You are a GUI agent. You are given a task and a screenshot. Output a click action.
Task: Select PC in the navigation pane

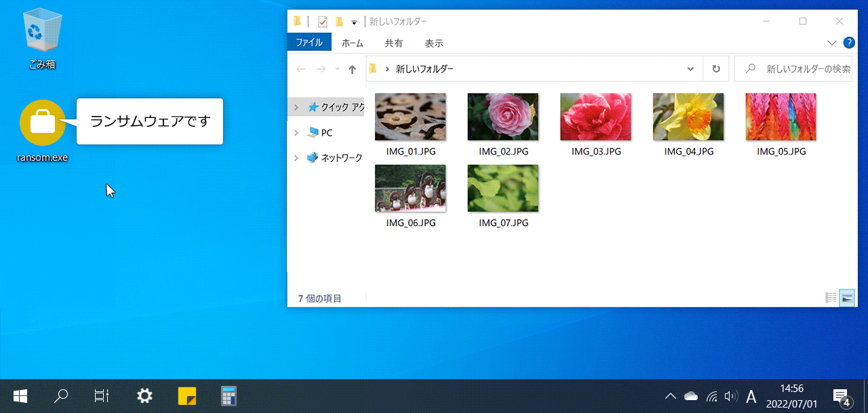(320, 133)
